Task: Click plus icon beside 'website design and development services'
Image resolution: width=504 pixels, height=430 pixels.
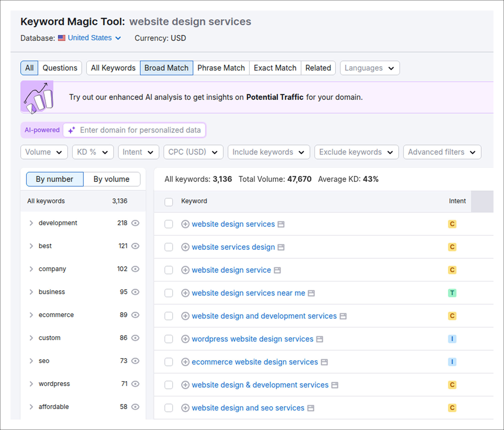Action: click(185, 316)
